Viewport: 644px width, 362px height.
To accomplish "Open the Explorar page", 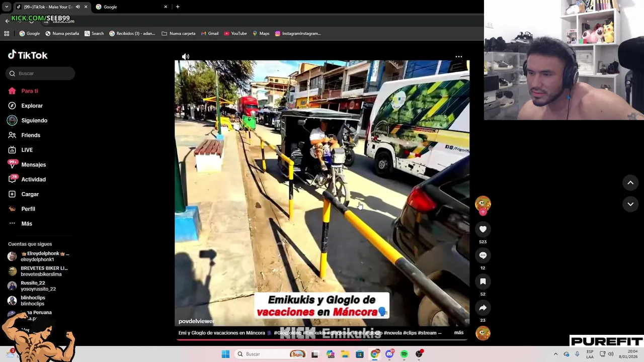I will point(25,106).
